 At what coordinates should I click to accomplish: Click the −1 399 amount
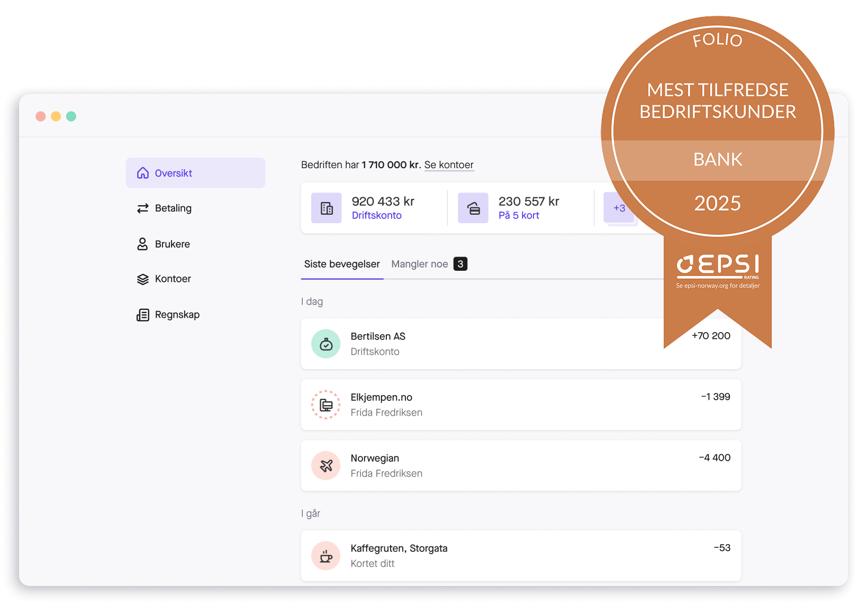(716, 397)
